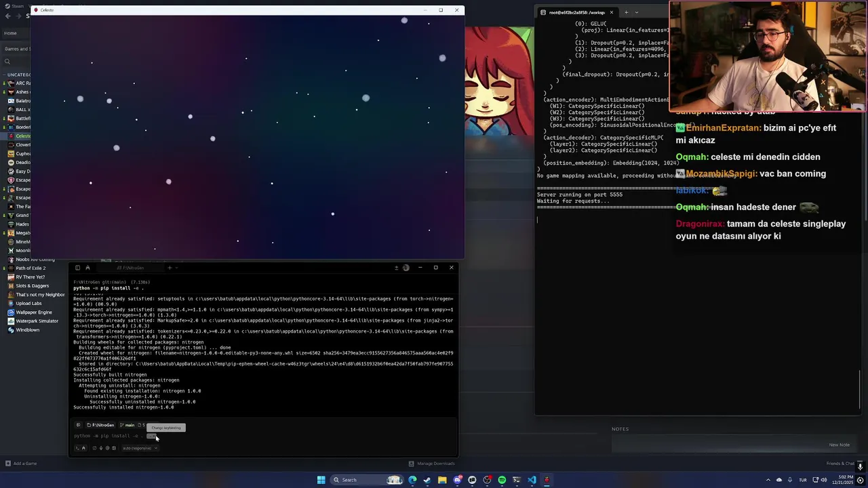Open Spotify from the taskbar
Image resolution: width=868 pixels, height=488 pixels.
click(502, 480)
